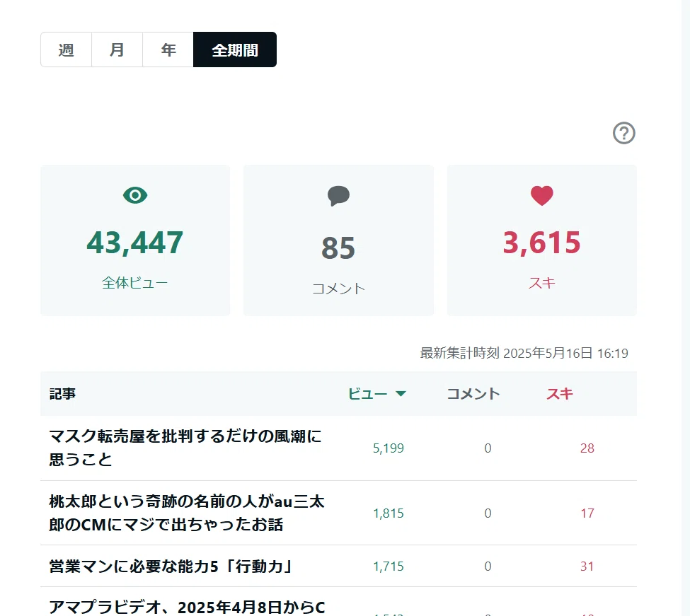Click the 1,715 view count
This screenshot has width=690, height=616.
coord(388,566)
